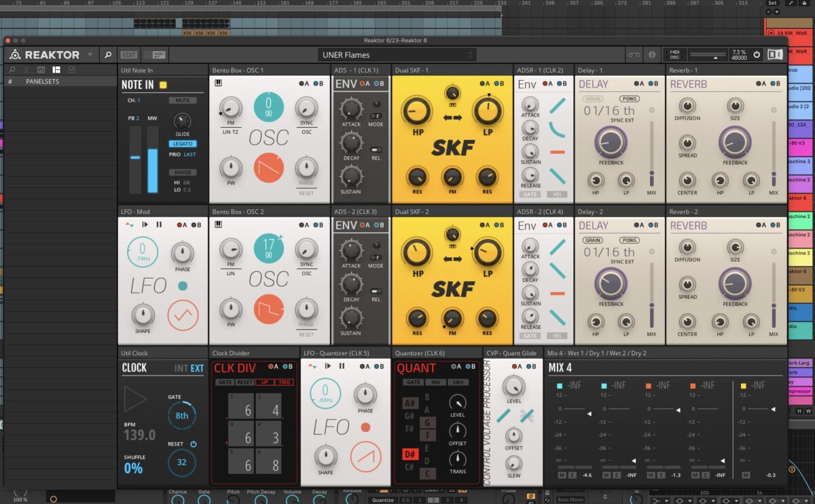Click the HI range value G8

[x=186, y=183]
